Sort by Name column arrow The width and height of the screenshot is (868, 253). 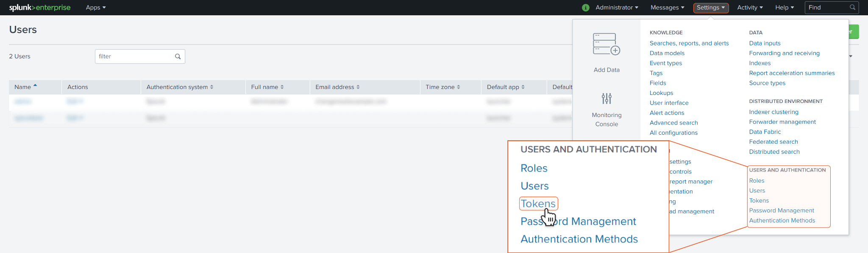coord(35,86)
